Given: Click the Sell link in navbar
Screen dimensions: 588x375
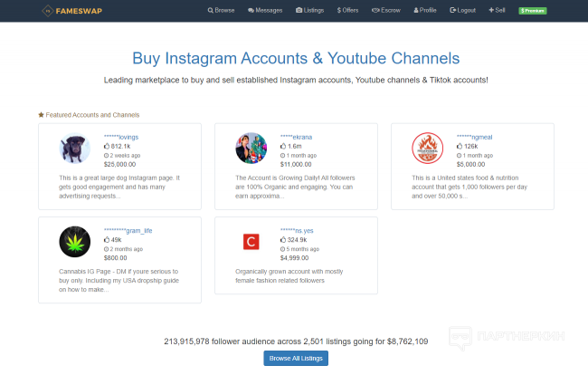Looking at the screenshot, I should (x=497, y=10).
